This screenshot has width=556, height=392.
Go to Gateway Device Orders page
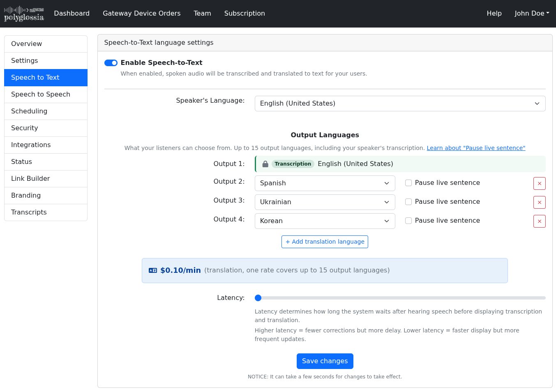coord(141,14)
